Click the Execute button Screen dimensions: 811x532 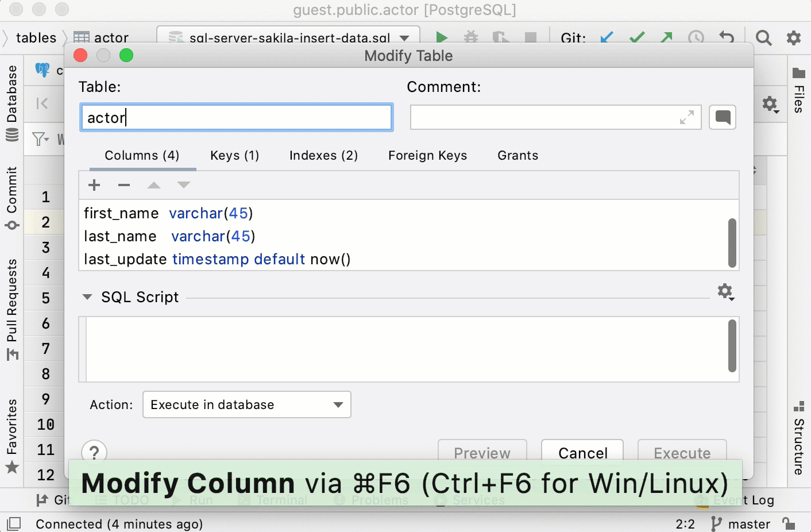(x=682, y=453)
